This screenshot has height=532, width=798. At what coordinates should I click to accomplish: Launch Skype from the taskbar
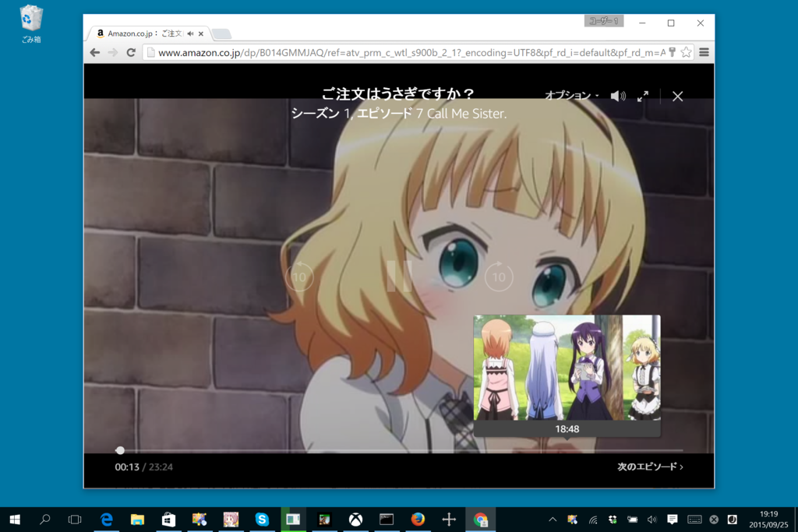pos(262,520)
